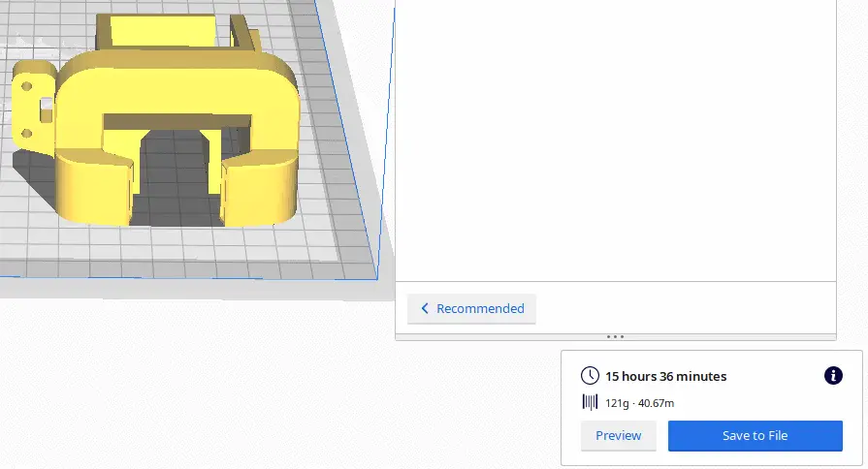This screenshot has height=469, width=868.
Task: Go back to Recommended settings
Action: 471,308
